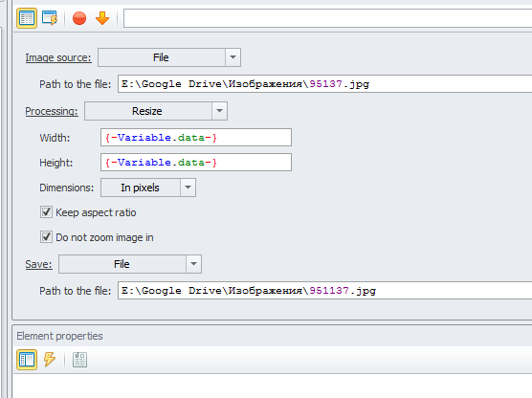Click the orange down arrow icon
The image size is (532, 398).
[x=102, y=18]
